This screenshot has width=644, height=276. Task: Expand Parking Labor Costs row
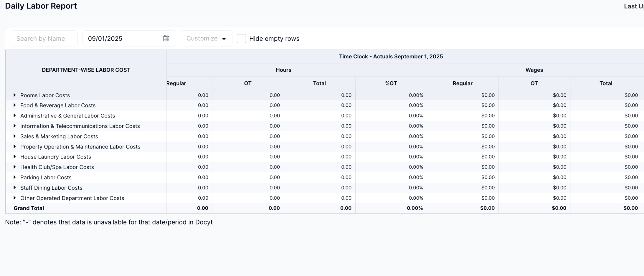point(14,177)
